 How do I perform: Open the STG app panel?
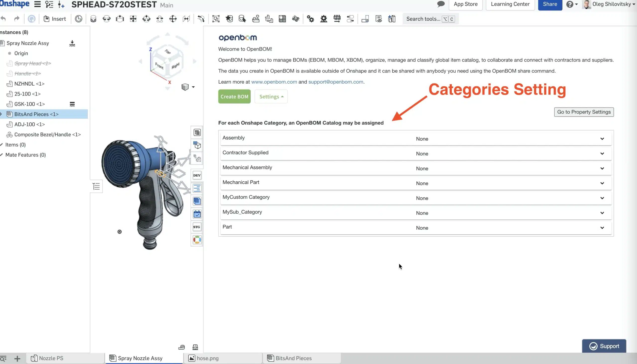click(x=197, y=227)
